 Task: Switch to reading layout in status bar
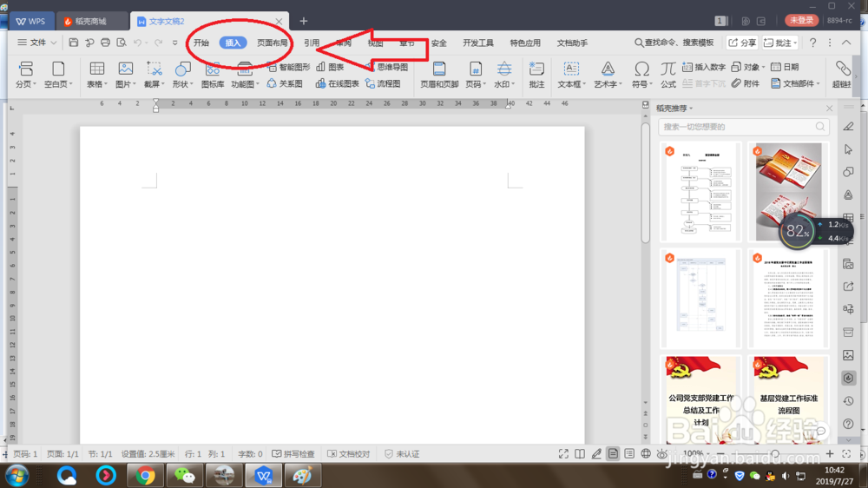pos(580,453)
